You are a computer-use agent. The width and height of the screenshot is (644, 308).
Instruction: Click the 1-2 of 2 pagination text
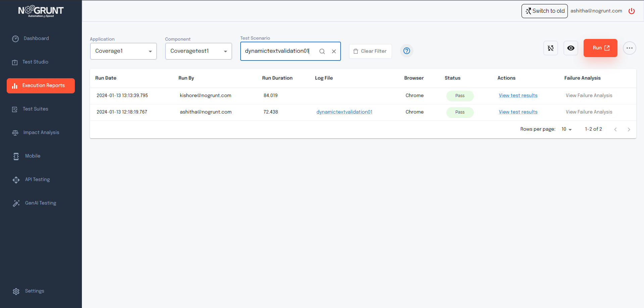[x=593, y=129]
